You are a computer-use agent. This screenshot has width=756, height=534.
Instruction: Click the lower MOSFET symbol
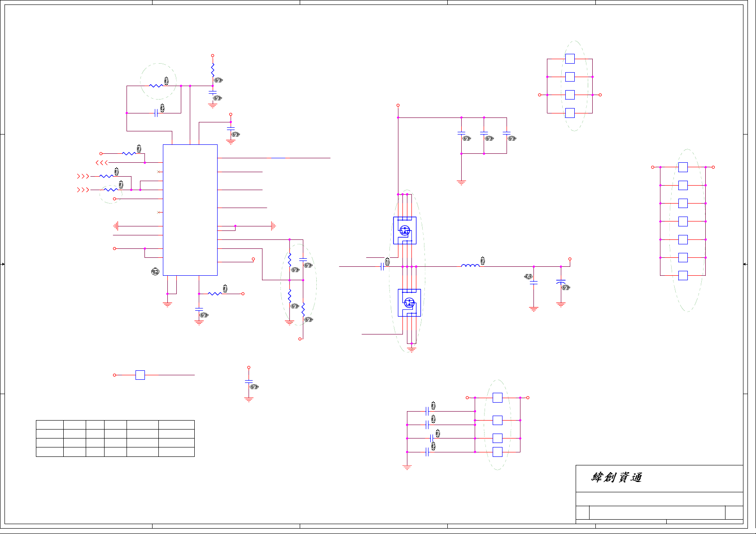click(x=409, y=303)
